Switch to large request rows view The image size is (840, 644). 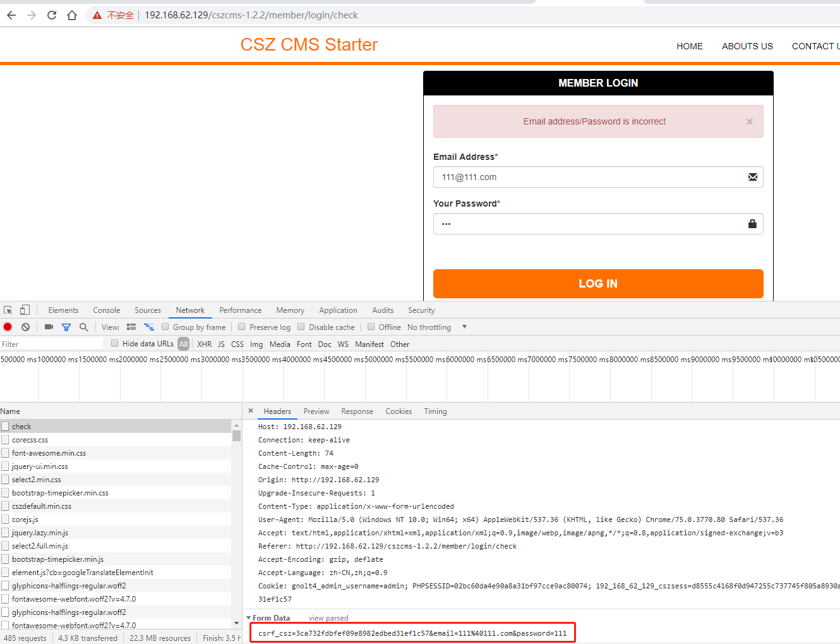click(x=131, y=327)
